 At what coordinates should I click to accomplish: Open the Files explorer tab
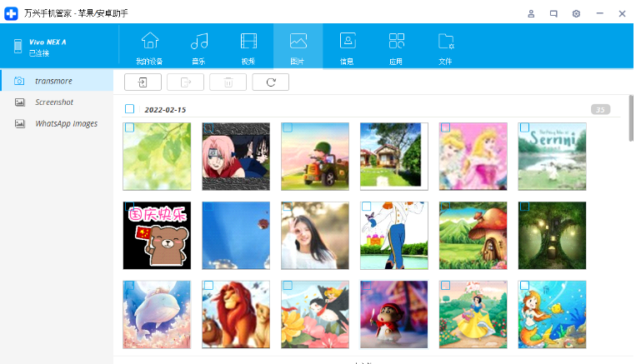click(x=445, y=47)
